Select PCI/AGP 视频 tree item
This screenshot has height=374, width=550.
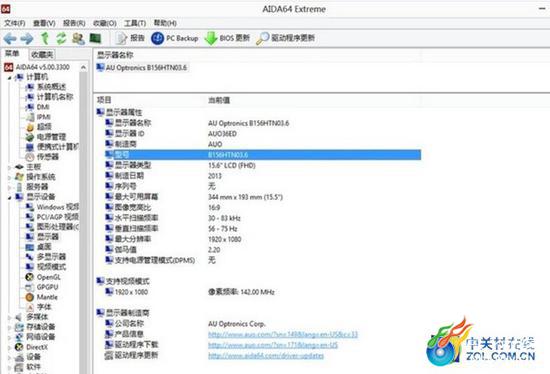pos(52,217)
